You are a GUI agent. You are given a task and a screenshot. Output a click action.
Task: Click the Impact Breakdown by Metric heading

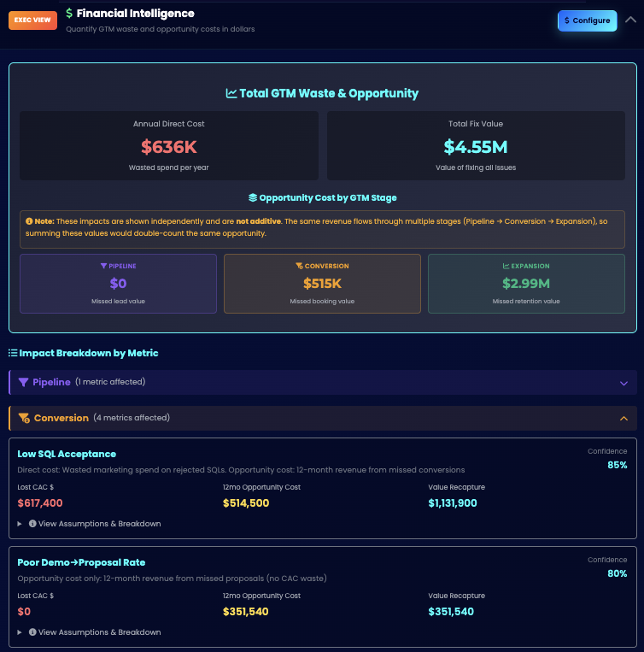(89, 353)
